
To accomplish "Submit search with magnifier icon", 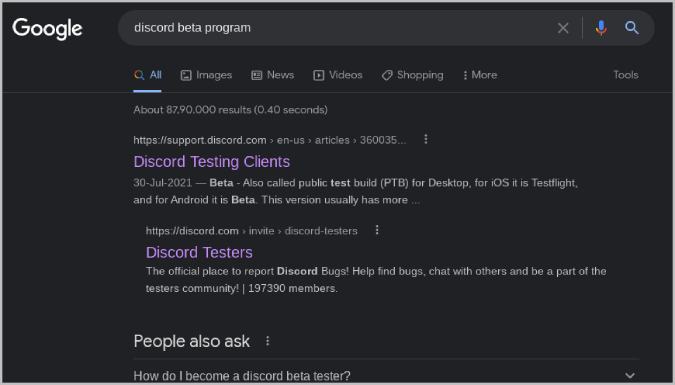I will 632,28.
